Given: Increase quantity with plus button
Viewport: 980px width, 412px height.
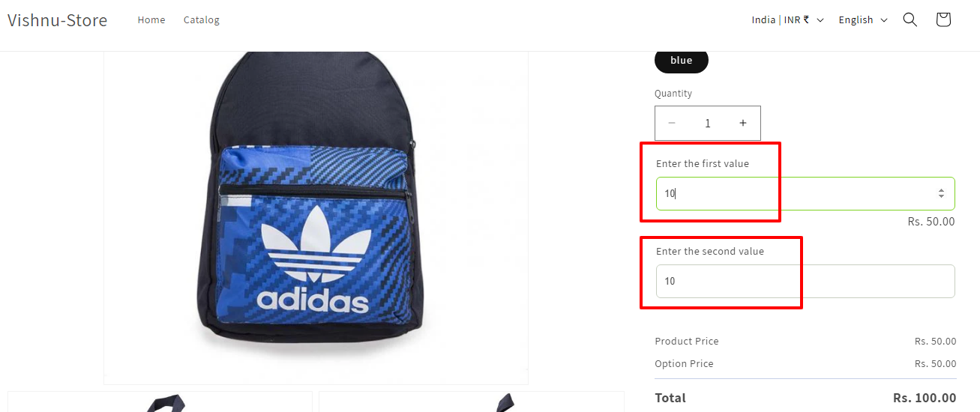Looking at the screenshot, I should pyautogui.click(x=743, y=123).
